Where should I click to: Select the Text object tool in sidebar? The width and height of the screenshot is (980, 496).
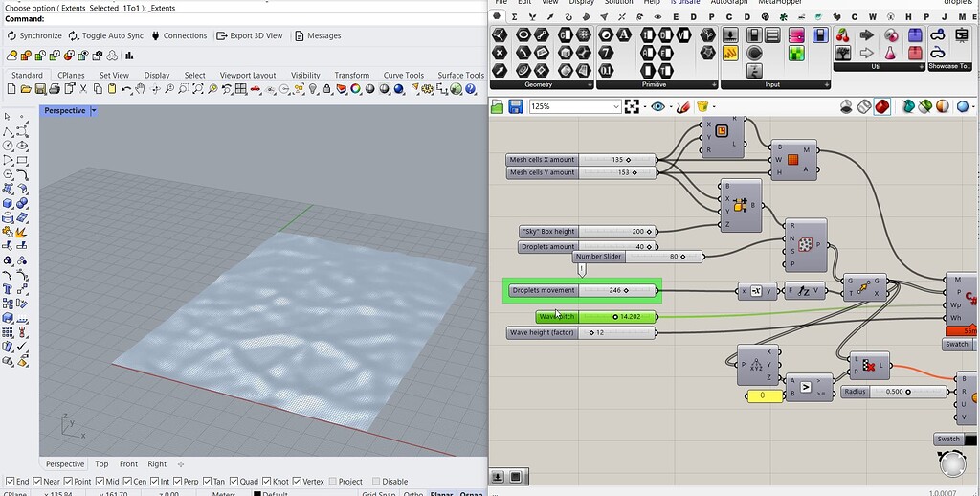(8, 289)
